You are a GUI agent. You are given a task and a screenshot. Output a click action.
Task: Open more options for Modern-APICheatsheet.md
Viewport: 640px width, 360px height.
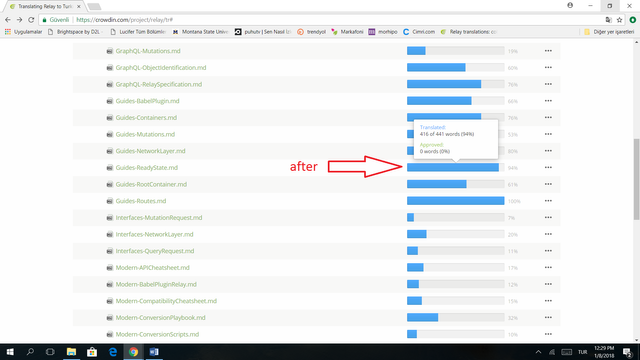548,268
